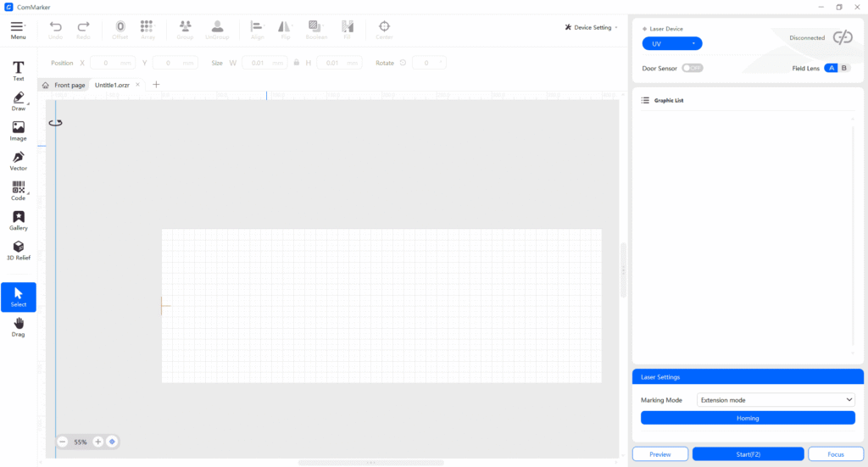
Task: Toggle the Door Sensor switch
Action: coord(693,68)
